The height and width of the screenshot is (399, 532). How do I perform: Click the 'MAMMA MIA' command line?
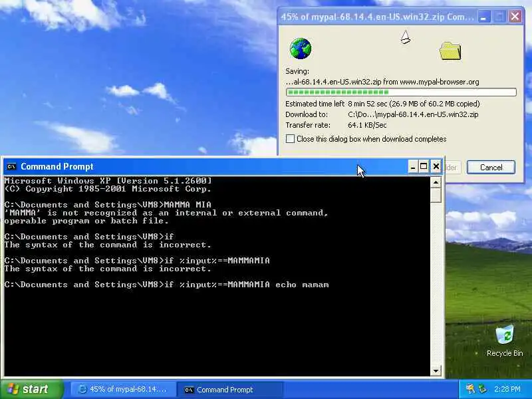click(108, 205)
